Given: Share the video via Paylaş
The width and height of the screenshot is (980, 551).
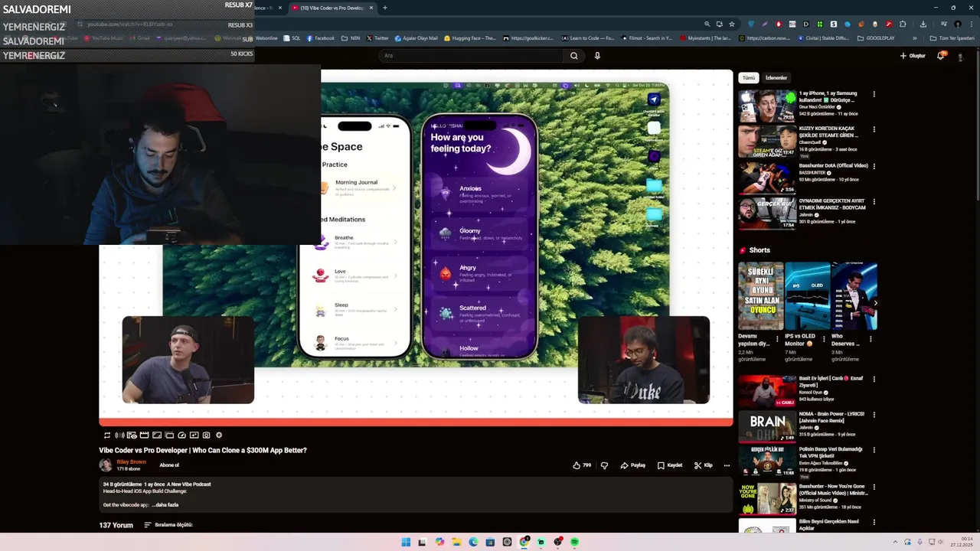Looking at the screenshot, I should click(x=633, y=465).
